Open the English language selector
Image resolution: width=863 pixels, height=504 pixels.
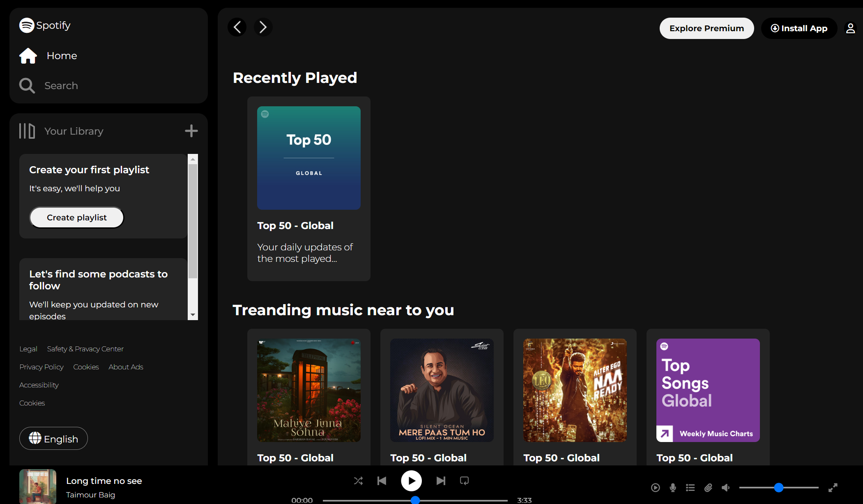pos(53,438)
